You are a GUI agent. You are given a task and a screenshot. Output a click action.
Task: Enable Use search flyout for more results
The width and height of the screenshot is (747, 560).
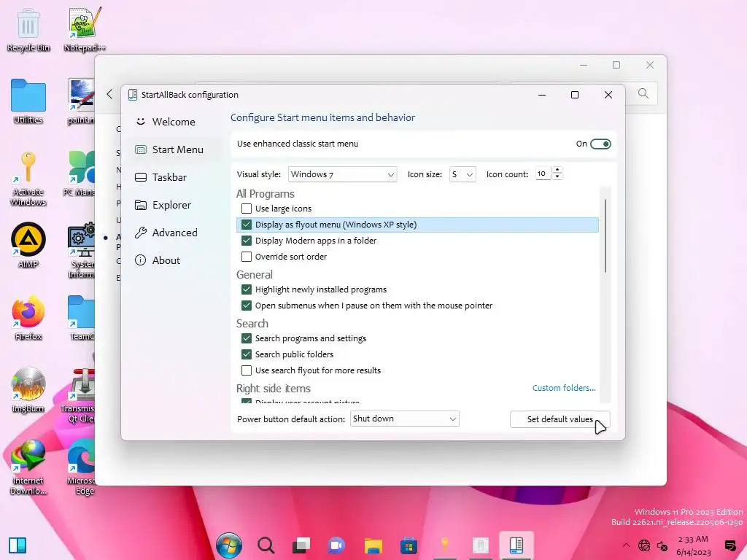tap(247, 370)
